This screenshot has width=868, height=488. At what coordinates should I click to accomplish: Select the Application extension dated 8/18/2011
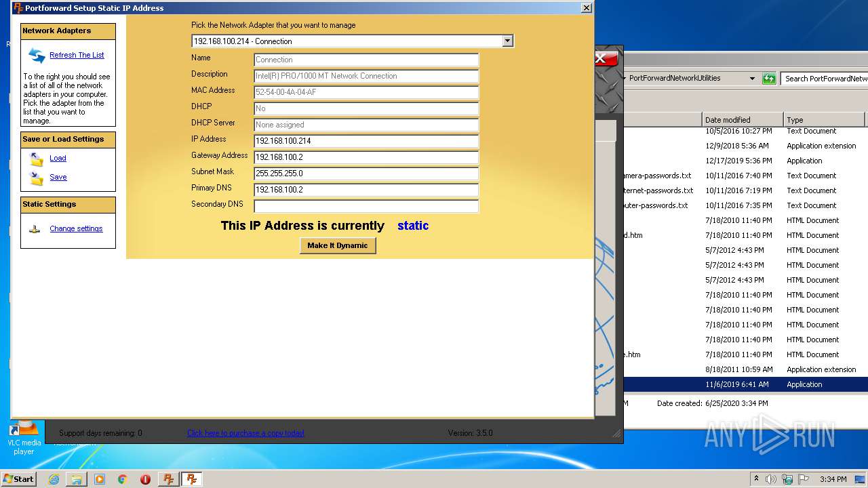pos(746,369)
